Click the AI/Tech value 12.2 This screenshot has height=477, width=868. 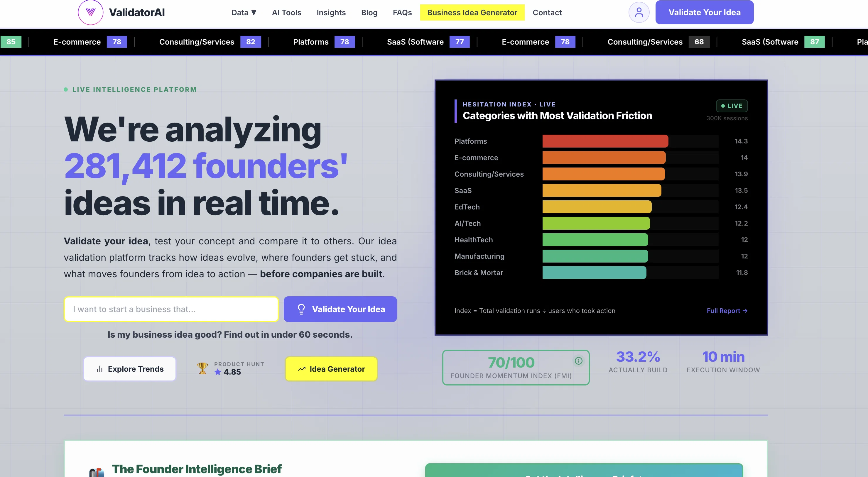741,223
